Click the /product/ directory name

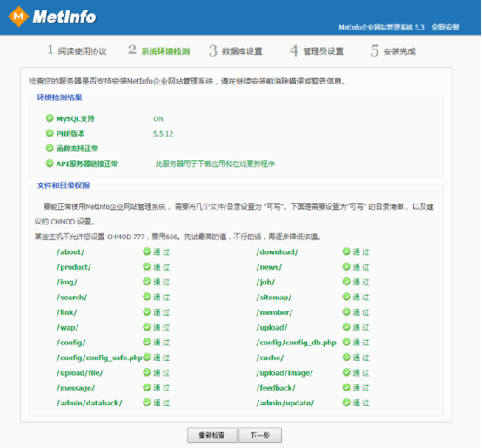pos(74,267)
